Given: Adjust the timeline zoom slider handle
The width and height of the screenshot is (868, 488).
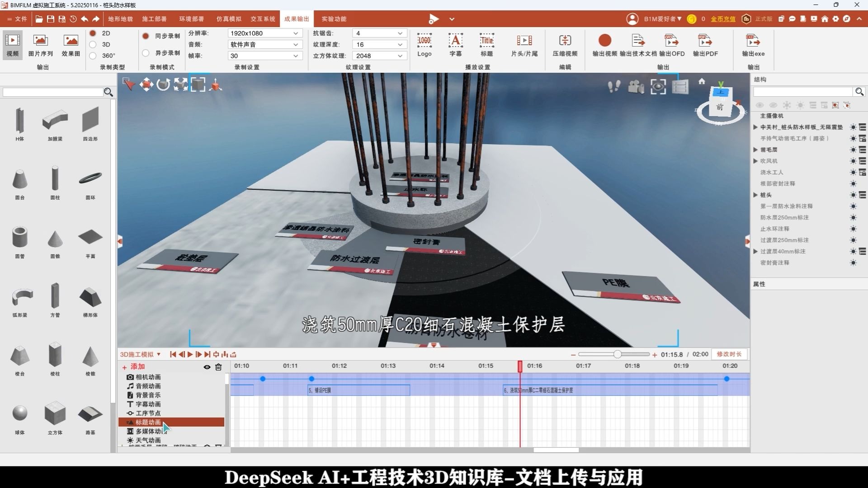Looking at the screenshot, I should (617, 355).
